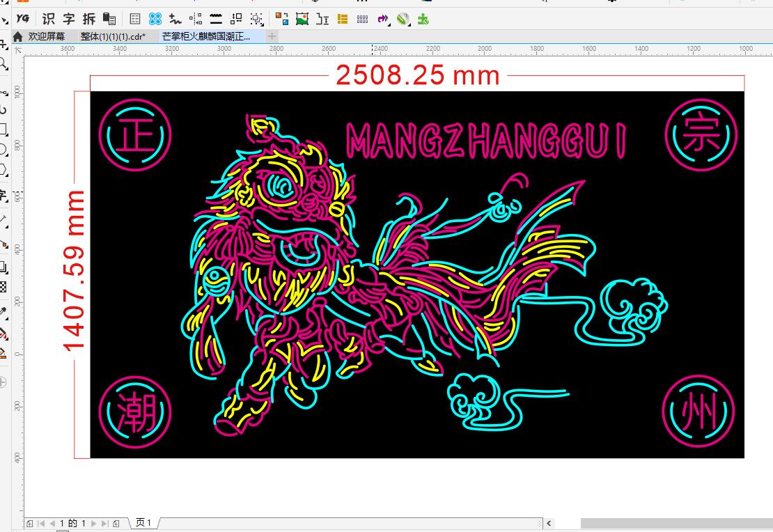Click the 州 character in the circle

tap(698, 412)
